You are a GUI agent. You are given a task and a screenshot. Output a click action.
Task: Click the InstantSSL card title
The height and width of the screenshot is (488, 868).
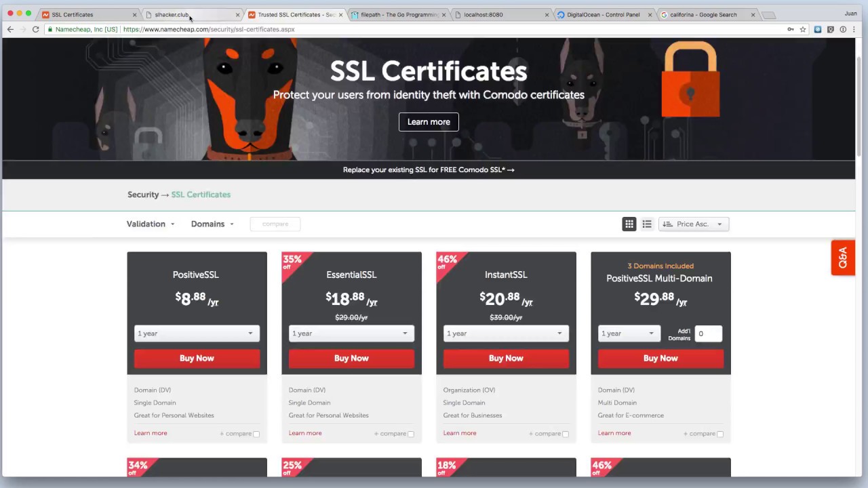[506, 274]
